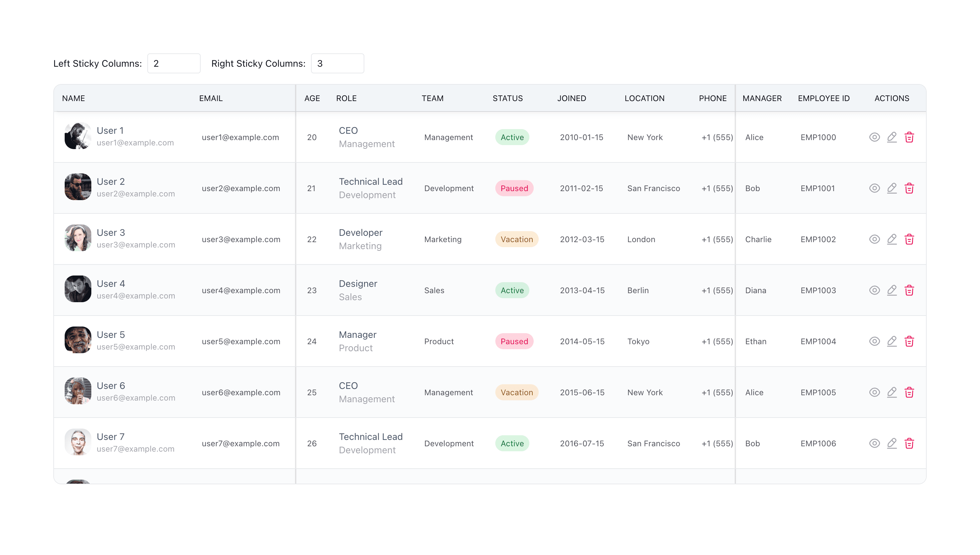Click the Paused status badge for User 2
The height and width of the screenshot is (555, 980).
point(514,188)
